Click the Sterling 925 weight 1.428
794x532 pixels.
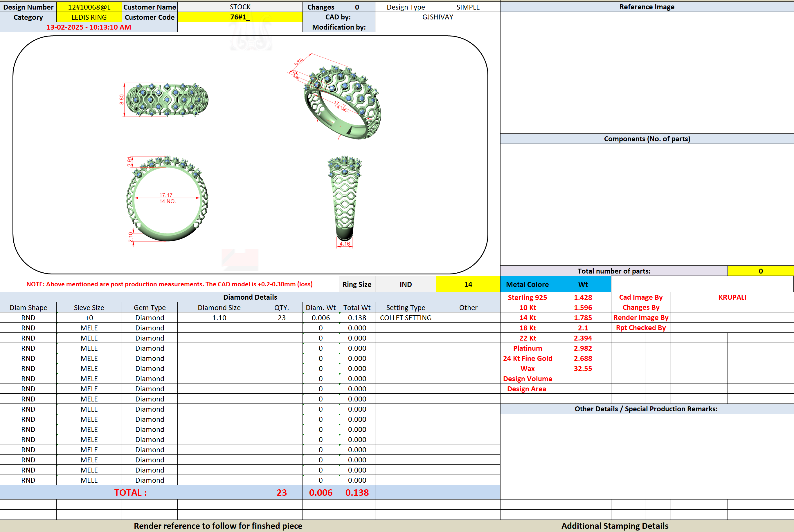(x=583, y=297)
